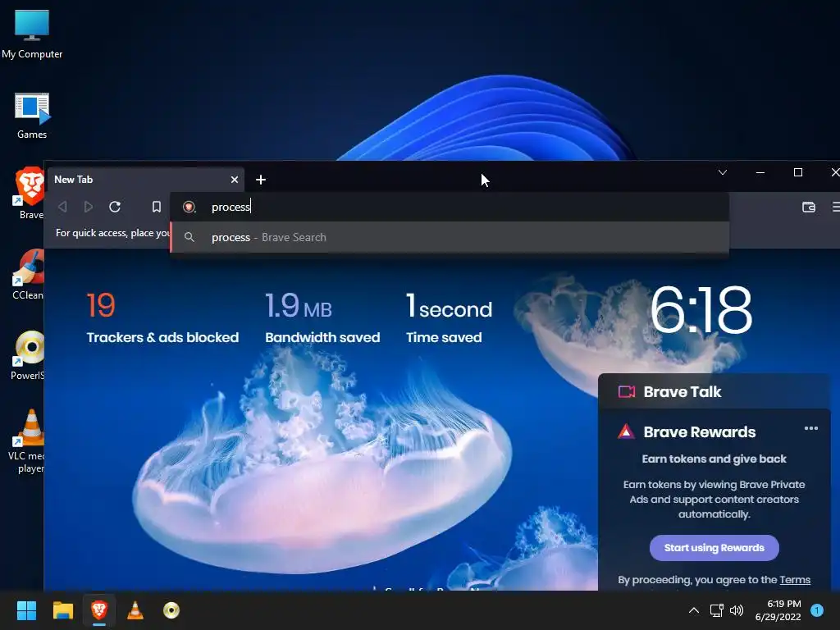Start using Rewards
Screen dimensions: 840x630
714,547
